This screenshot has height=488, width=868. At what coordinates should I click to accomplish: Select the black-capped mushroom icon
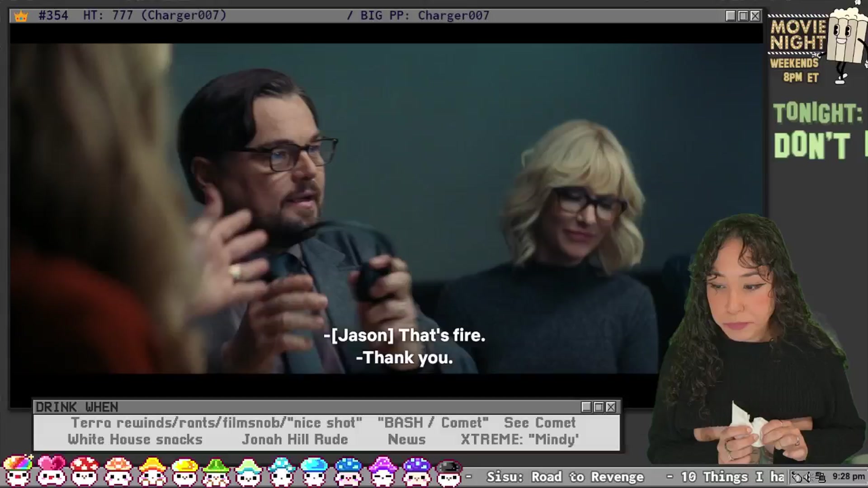click(449, 472)
